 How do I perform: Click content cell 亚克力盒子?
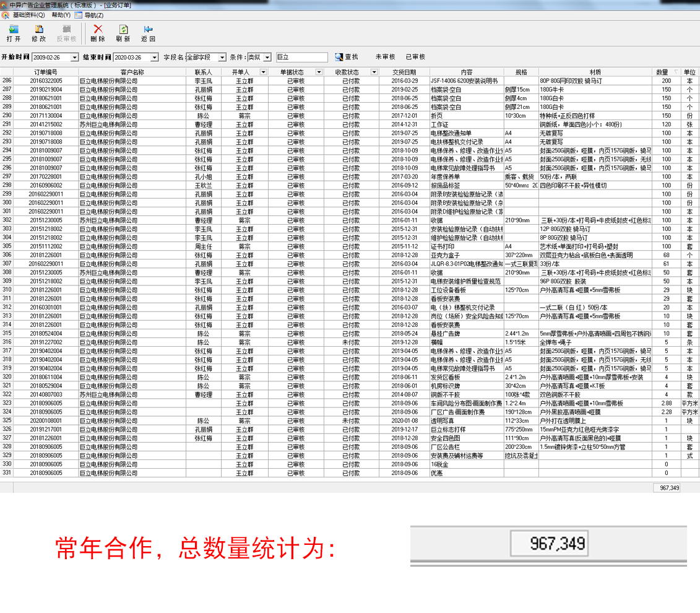(x=445, y=255)
